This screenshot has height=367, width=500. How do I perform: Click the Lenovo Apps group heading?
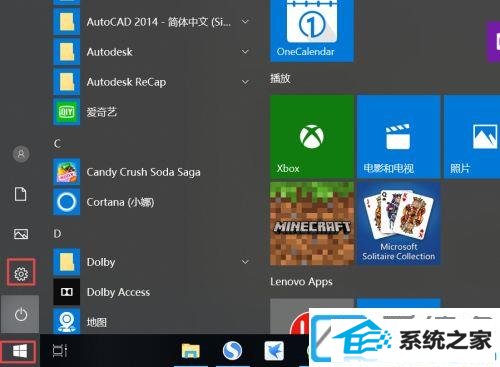(301, 282)
